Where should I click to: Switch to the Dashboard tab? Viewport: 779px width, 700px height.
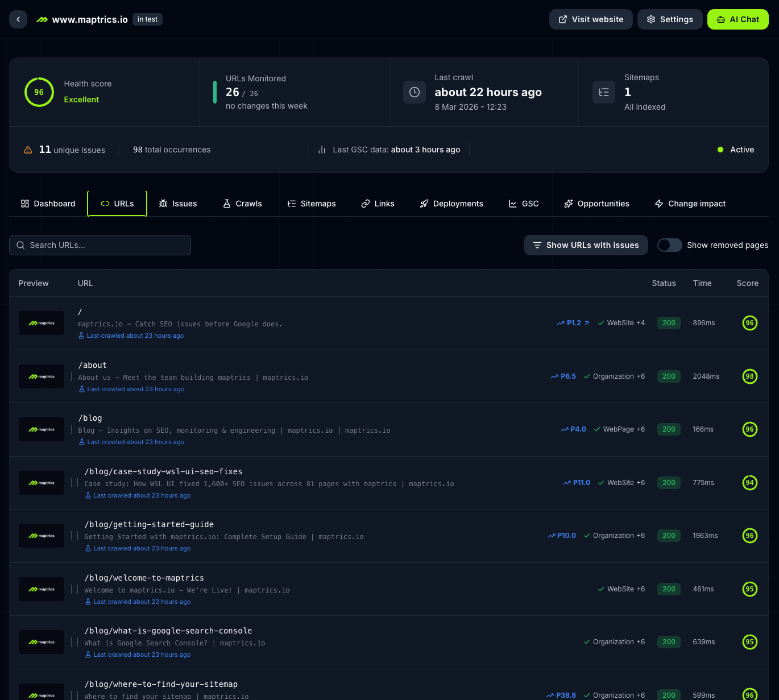[48, 204]
